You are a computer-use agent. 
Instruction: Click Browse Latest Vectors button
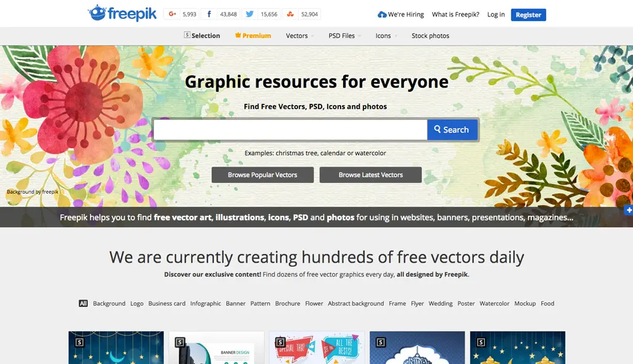pyautogui.click(x=370, y=175)
